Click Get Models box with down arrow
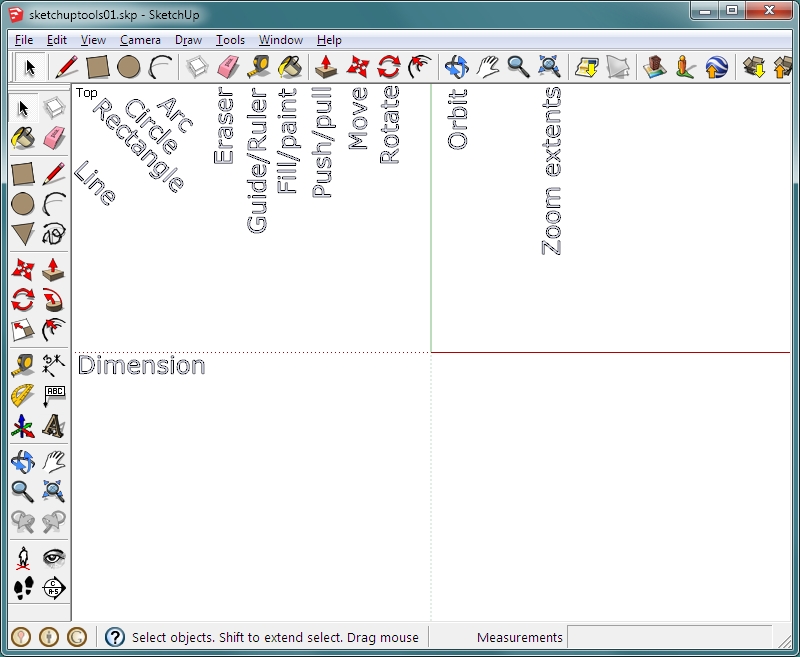This screenshot has width=800, height=657. [754, 67]
